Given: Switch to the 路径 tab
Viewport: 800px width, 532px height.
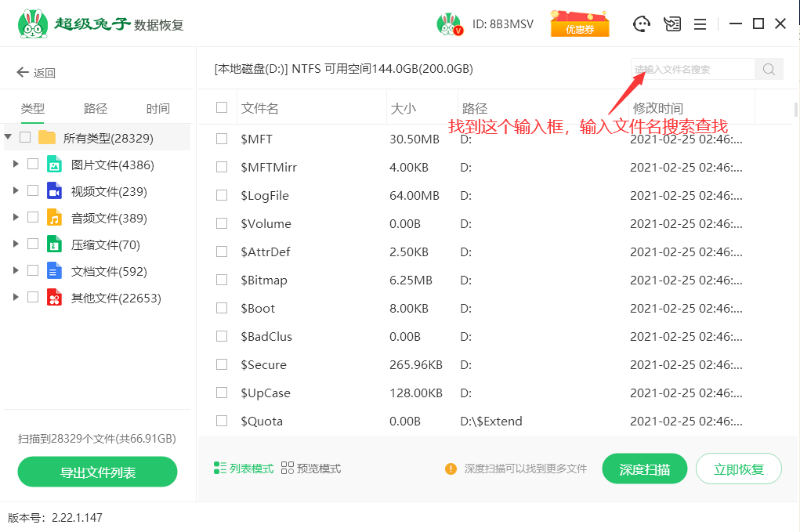Looking at the screenshot, I should (96, 109).
